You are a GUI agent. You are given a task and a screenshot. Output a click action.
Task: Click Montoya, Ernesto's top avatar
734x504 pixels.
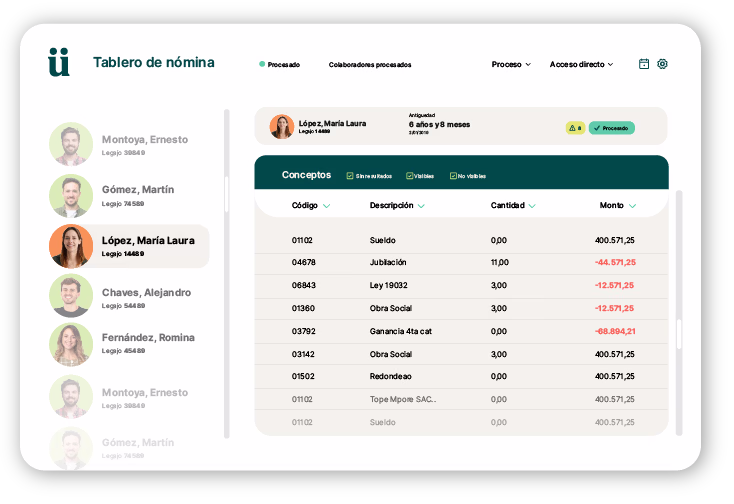click(71, 145)
